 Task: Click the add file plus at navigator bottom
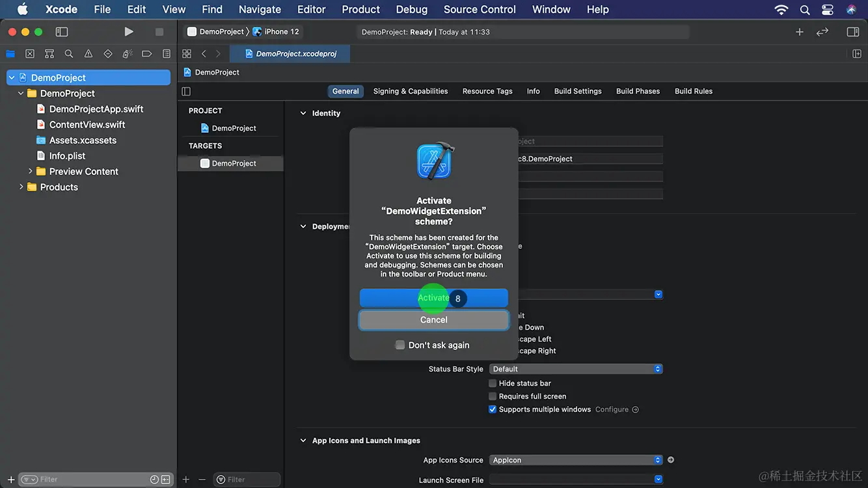click(x=11, y=480)
